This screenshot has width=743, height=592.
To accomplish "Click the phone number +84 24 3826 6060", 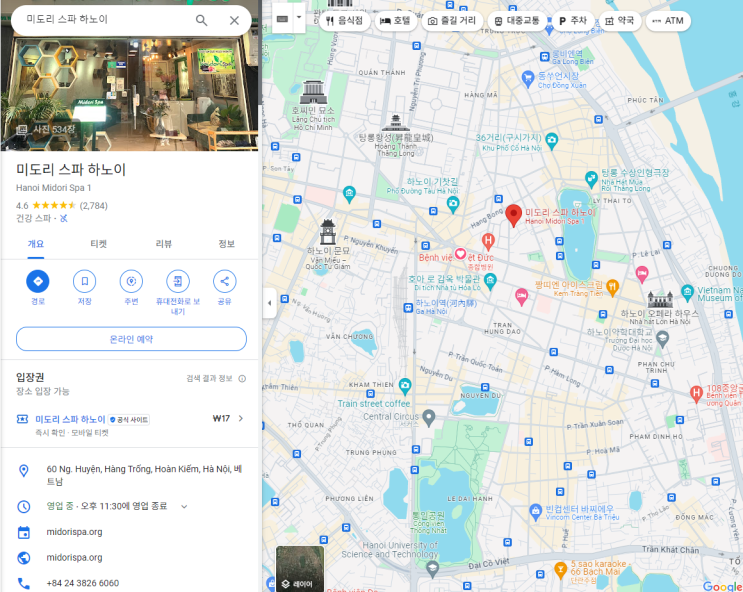I will click(82, 583).
